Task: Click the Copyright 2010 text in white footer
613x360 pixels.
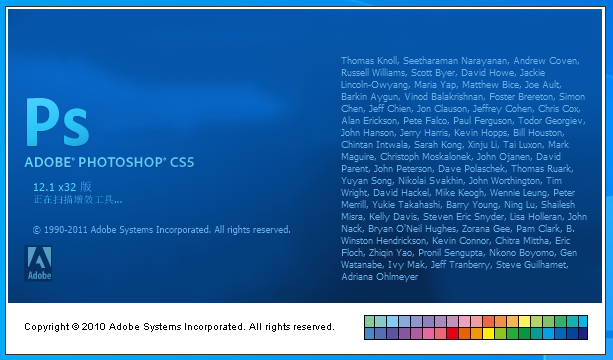Action: point(179,327)
